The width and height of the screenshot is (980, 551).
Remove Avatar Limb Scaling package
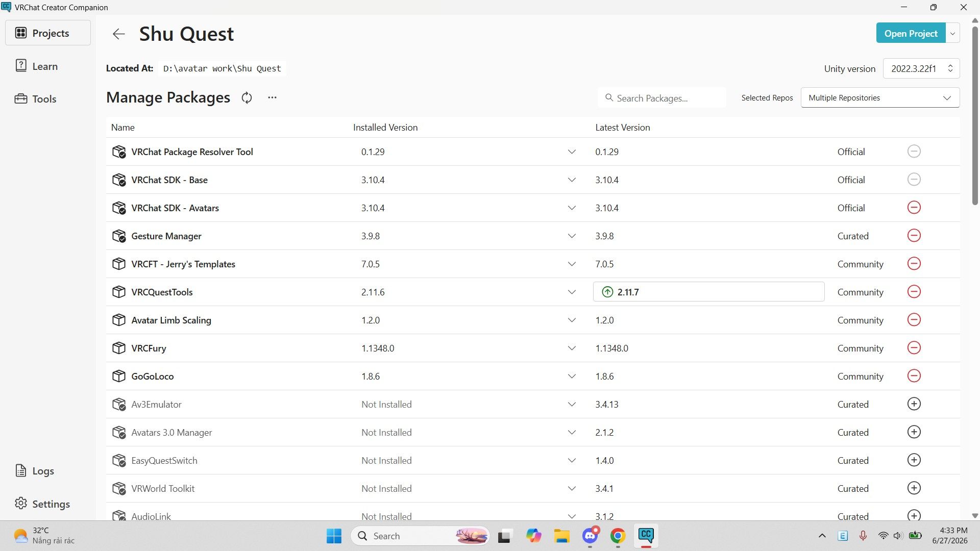tap(914, 320)
